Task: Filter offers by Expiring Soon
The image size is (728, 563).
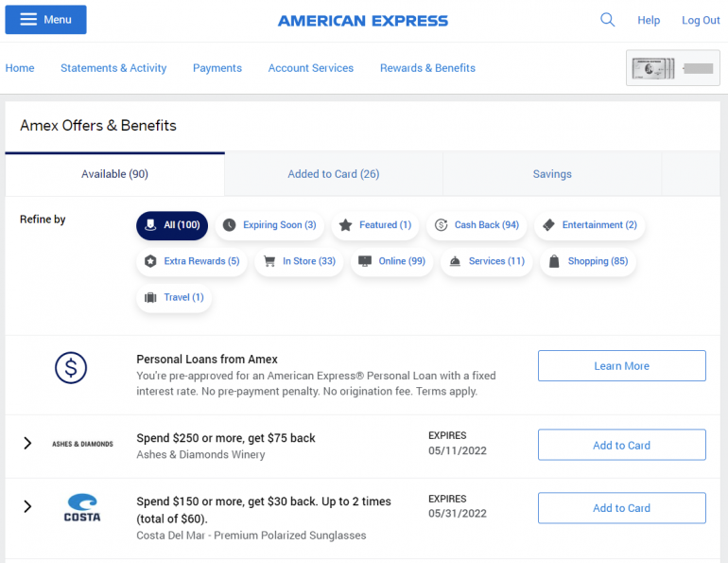Action: tap(269, 225)
